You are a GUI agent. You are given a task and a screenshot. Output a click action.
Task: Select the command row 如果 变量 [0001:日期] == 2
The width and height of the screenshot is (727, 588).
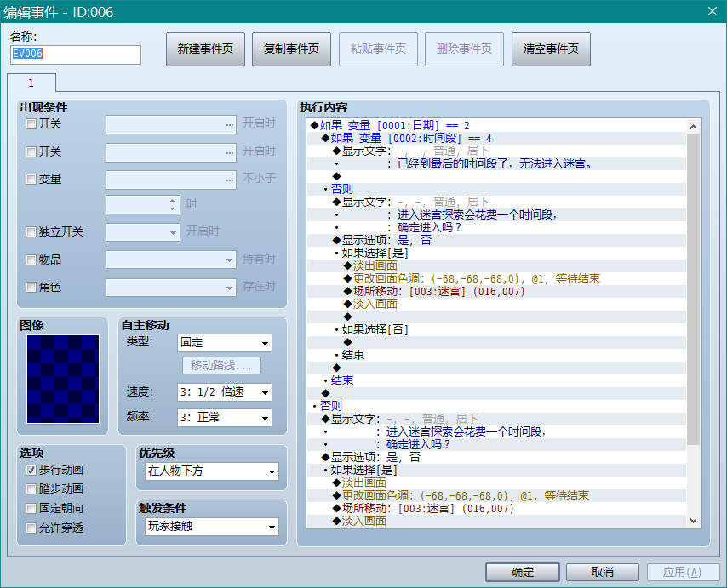496,126
